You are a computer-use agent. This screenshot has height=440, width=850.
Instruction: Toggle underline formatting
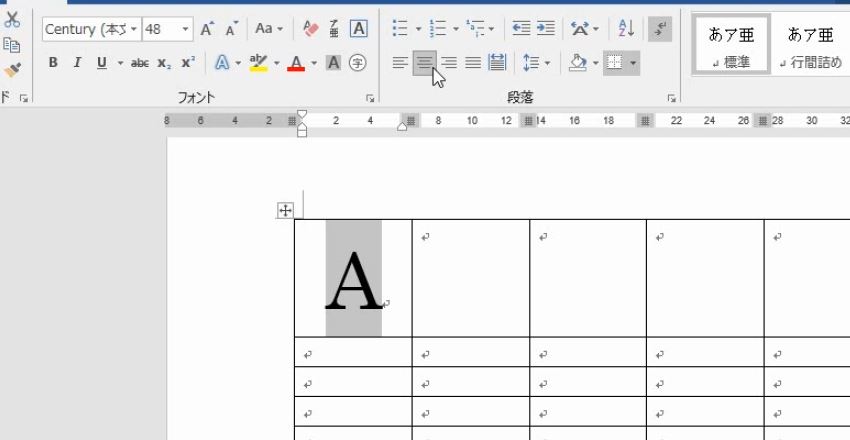pyautogui.click(x=101, y=63)
